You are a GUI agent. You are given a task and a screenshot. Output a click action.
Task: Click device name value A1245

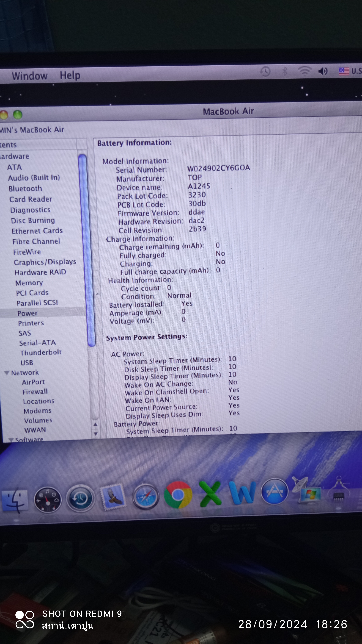pos(199,186)
